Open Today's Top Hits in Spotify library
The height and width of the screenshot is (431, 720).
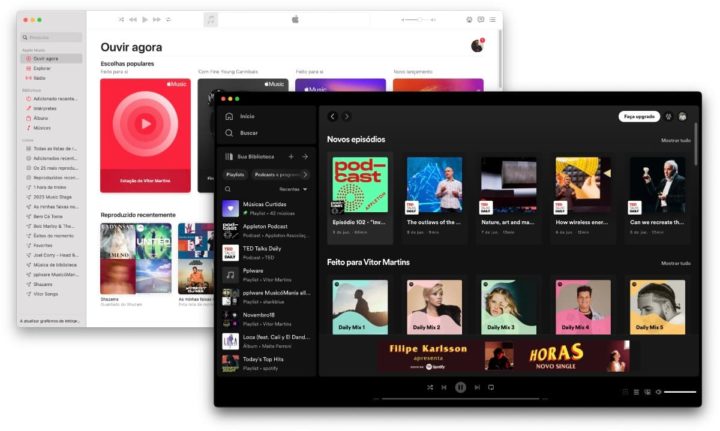pyautogui.click(x=266, y=363)
